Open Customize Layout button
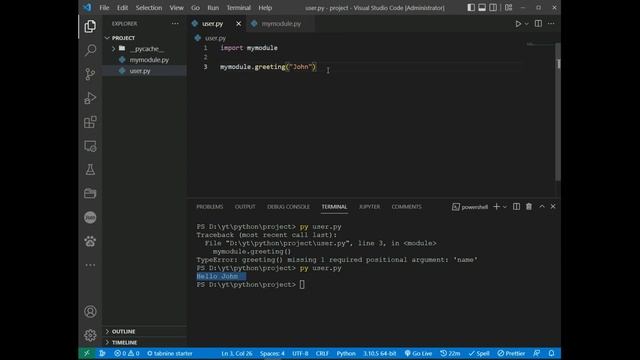Viewport: 640px width, 360px height. pyautogui.click(x=509, y=8)
